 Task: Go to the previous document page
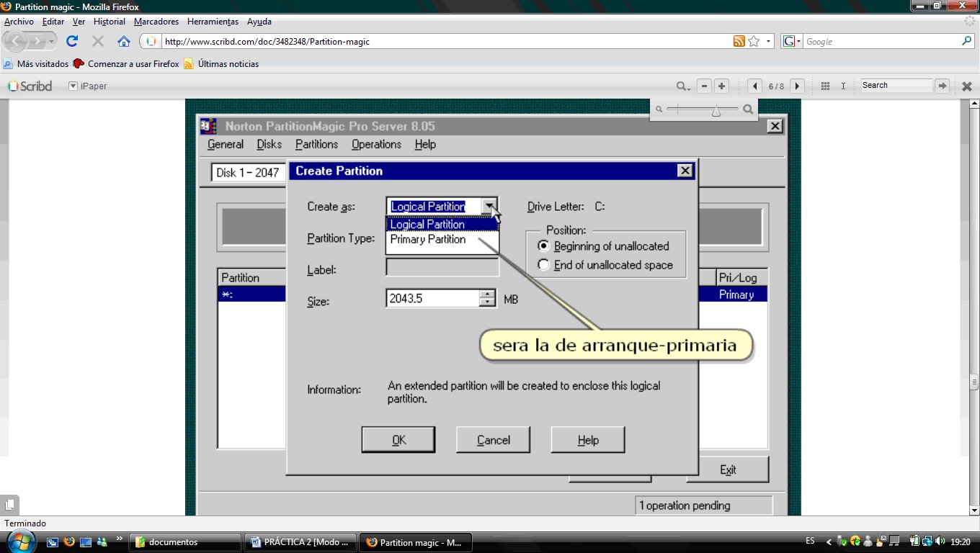tap(754, 86)
